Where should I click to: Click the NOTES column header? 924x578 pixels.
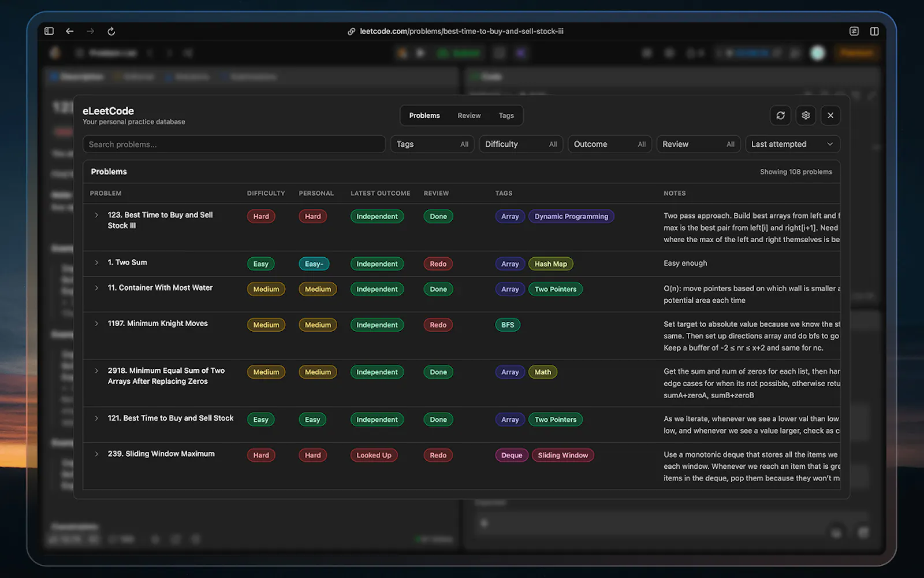click(x=675, y=194)
